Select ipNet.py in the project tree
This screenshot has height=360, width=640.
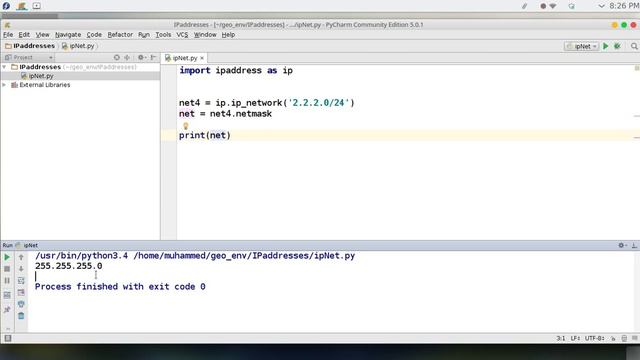(41, 76)
